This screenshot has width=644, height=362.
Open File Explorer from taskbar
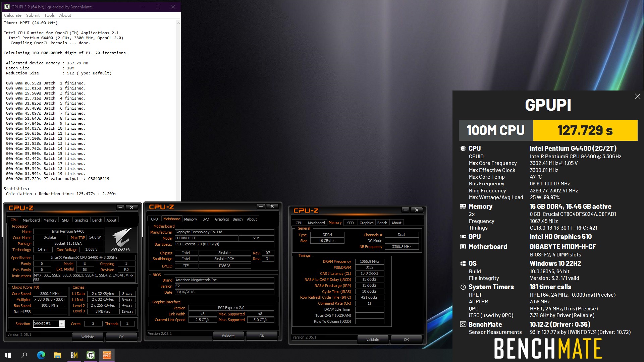pyautogui.click(x=58, y=355)
